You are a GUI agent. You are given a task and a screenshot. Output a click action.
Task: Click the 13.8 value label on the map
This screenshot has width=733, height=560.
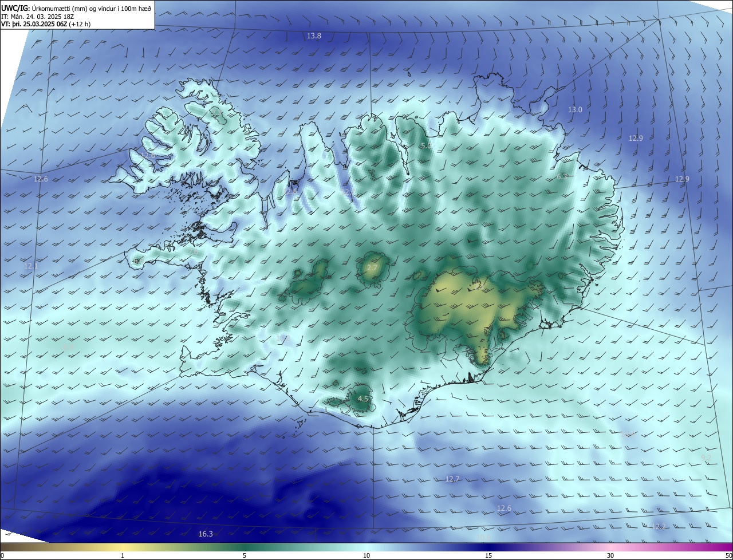(314, 36)
